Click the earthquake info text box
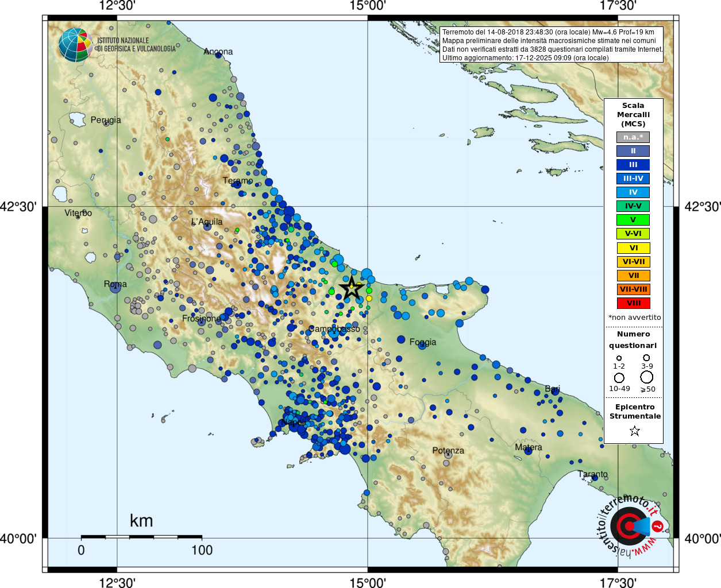Viewport: 721px width, 588px height. [x=552, y=45]
